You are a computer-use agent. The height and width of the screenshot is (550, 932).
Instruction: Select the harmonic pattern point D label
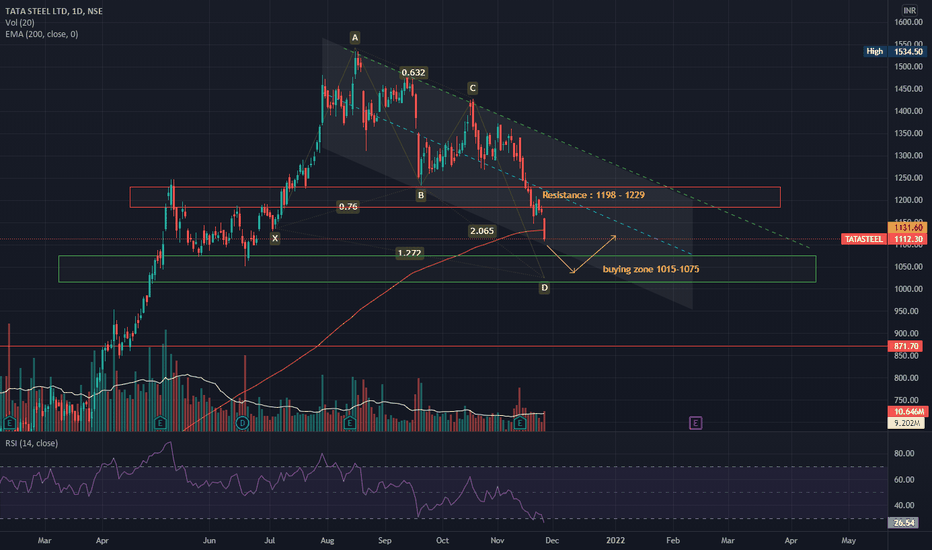click(x=544, y=288)
